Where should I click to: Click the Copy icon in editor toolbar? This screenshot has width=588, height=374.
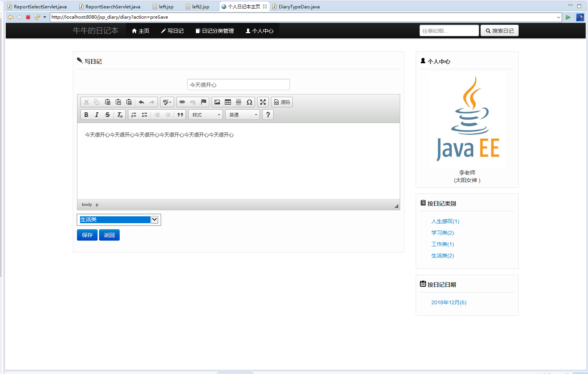coord(97,102)
